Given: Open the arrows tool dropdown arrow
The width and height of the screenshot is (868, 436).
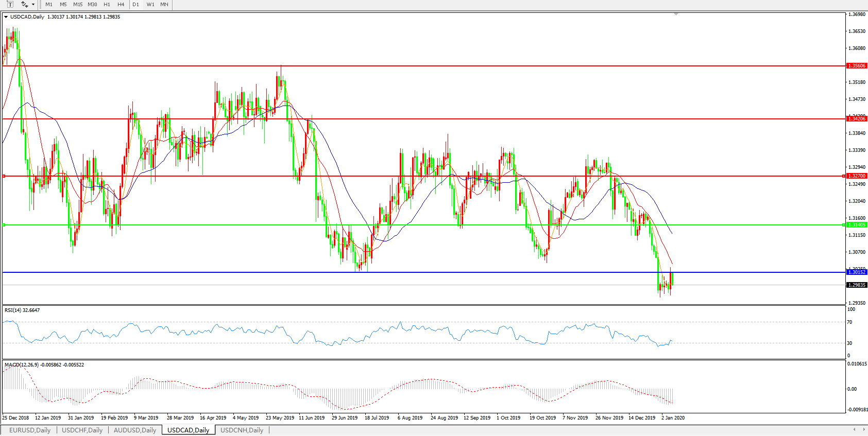Looking at the screenshot, I should click(x=33, y=5).
